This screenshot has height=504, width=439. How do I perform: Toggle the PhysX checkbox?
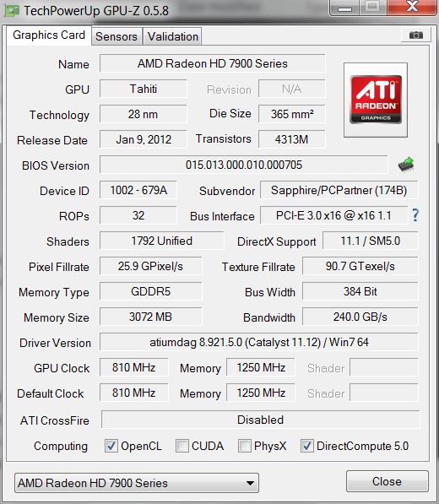pos(245,446)
